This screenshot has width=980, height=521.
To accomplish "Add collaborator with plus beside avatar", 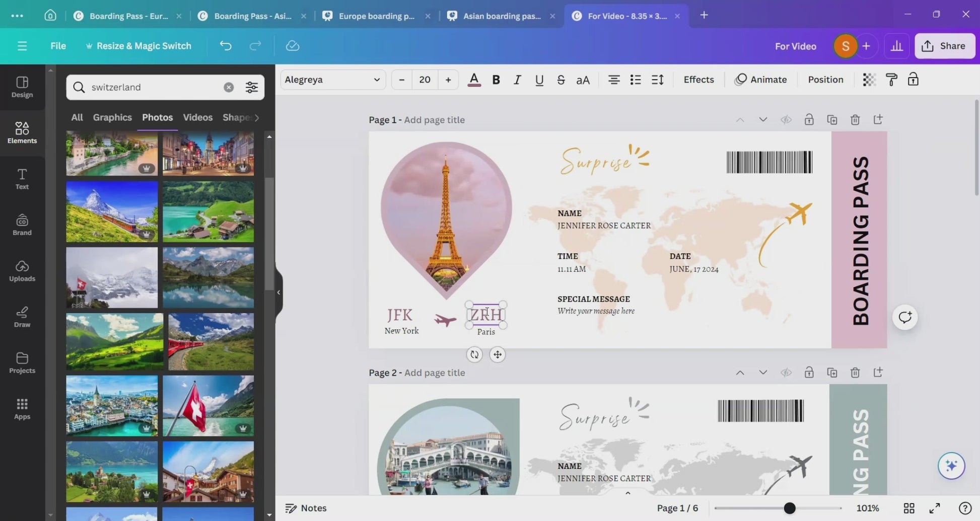I will click(x=866, y=46).
